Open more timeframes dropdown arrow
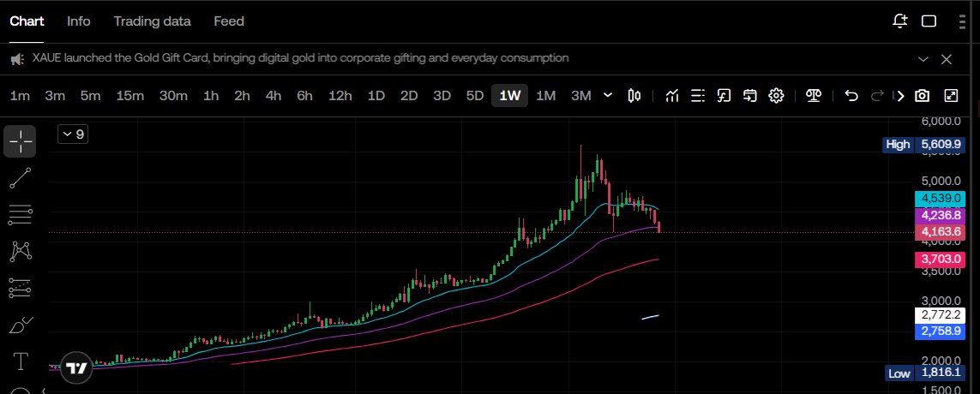 tap(608, 96)
